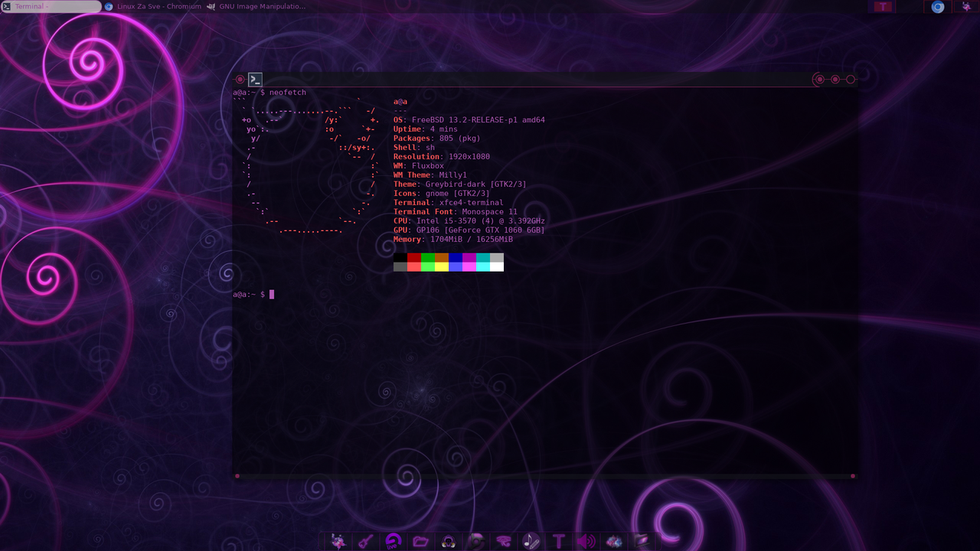The width and height of the screenshot is (980, 551).
Task: Click the T tray icon at top right
Action: click(x=884, y=6)
